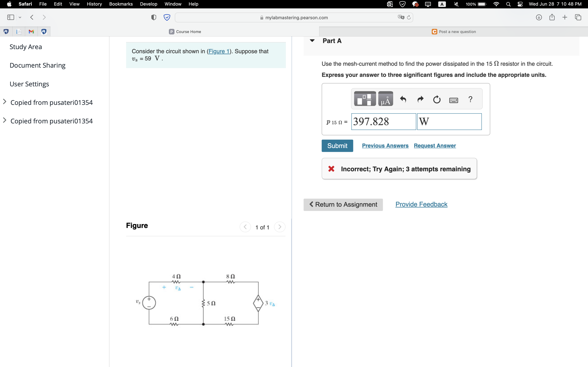Submit the answer
Image resolution: width=588 pixels, height=367 pixels.
click(337, 146)
